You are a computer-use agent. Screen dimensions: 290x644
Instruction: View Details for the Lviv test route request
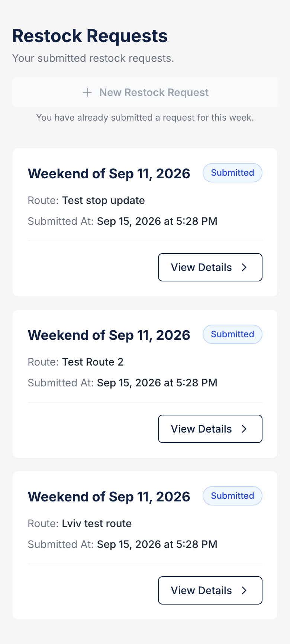pos(210,590)
